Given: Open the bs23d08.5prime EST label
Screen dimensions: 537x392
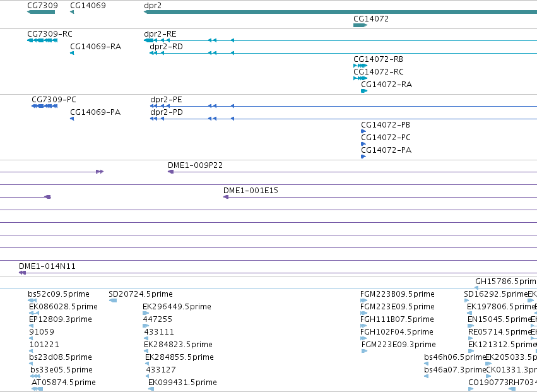Looking at the screenshot, I should coord(61,357).
